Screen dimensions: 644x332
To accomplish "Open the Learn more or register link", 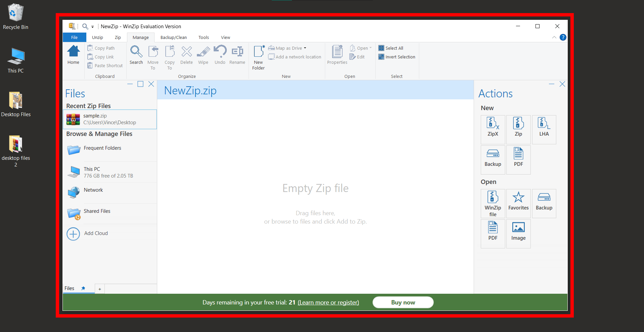I will click(x=328, y=302).
